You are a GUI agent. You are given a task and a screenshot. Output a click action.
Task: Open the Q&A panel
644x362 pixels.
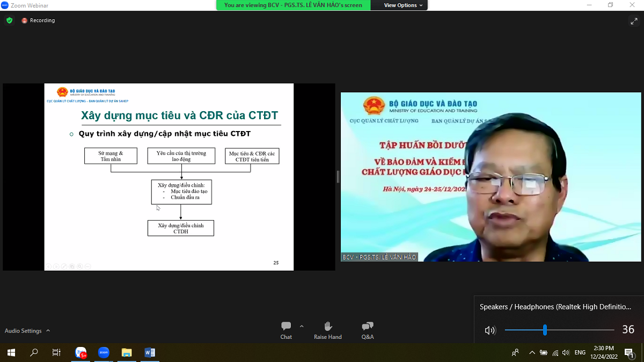click(368, 330)
